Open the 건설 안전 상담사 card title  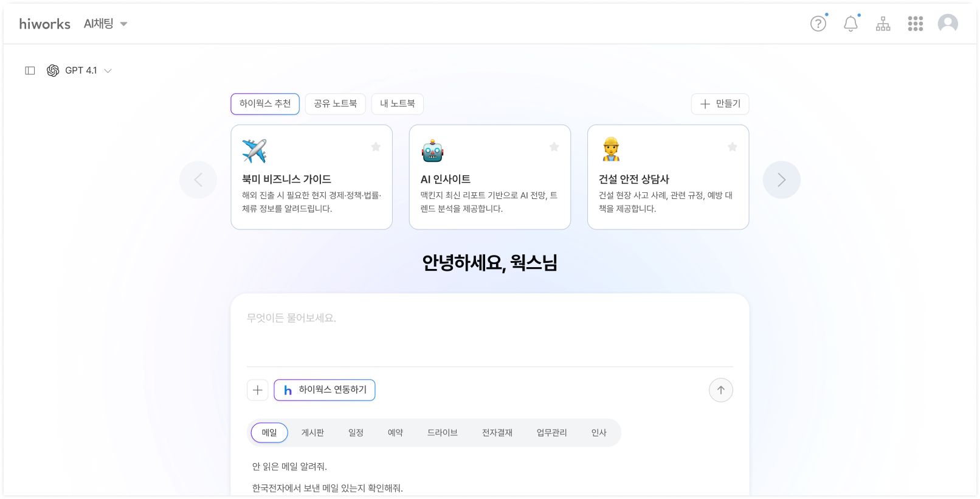pos(633,179)
